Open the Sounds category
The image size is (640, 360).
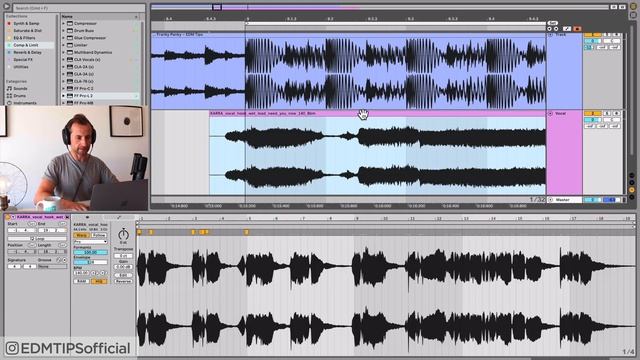click(x=20, y=88)
